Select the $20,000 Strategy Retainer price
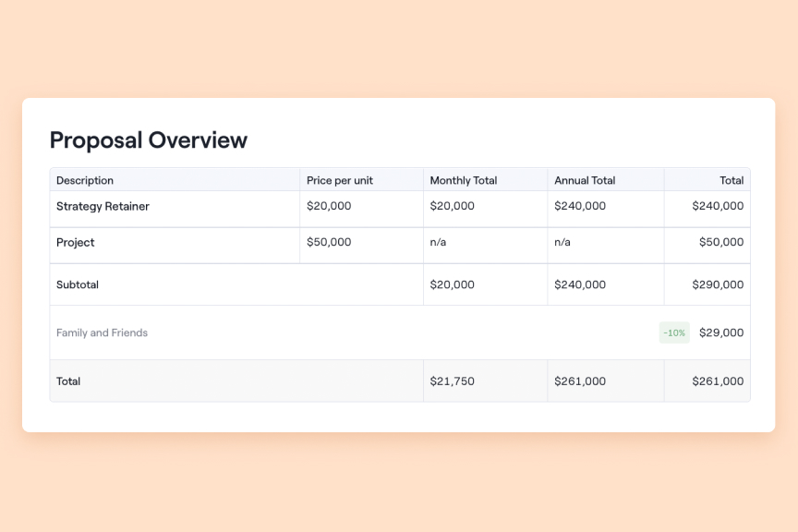The width and height of the screenshot is (798, 532). click(329, 206)
